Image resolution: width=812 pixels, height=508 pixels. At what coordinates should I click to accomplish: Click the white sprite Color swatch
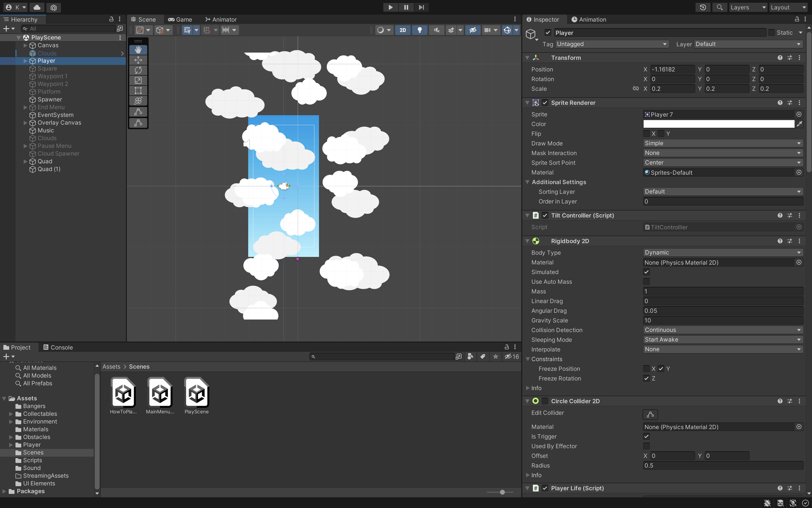(x=718, y=124)
